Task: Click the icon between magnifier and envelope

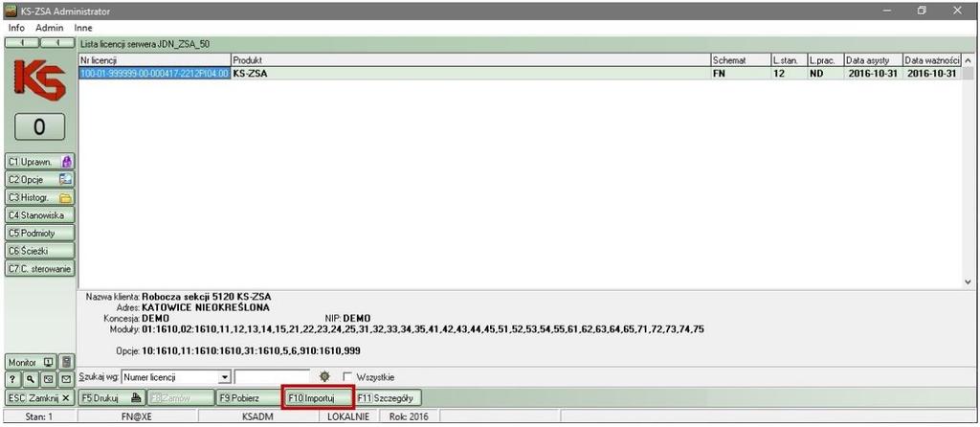Action: tap(47, 379)
